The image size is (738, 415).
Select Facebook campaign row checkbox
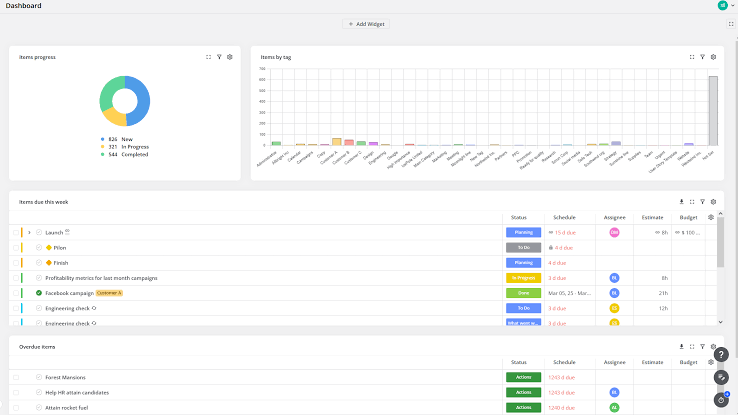pyautogui.click(x=16, y=293)
